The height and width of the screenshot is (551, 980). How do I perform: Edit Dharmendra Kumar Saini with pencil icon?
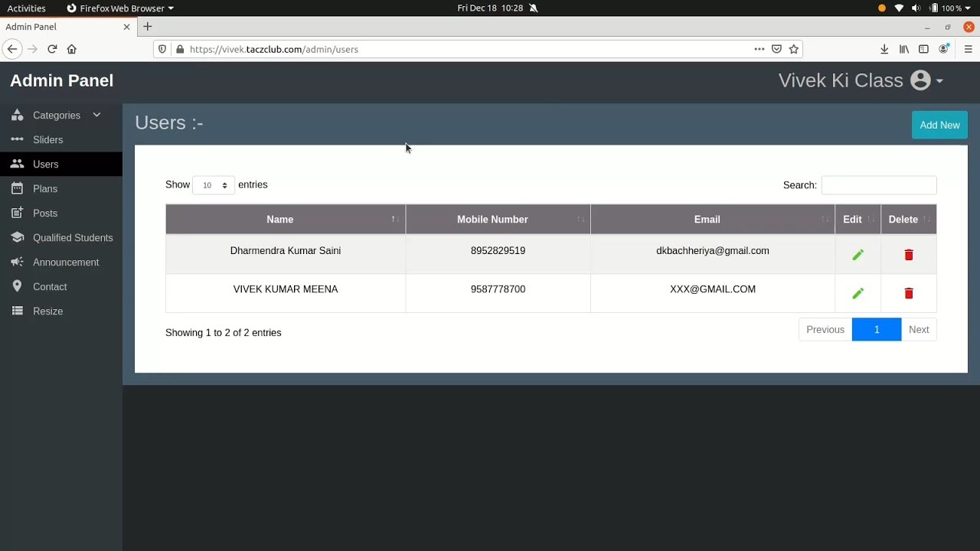pos(857,255)
